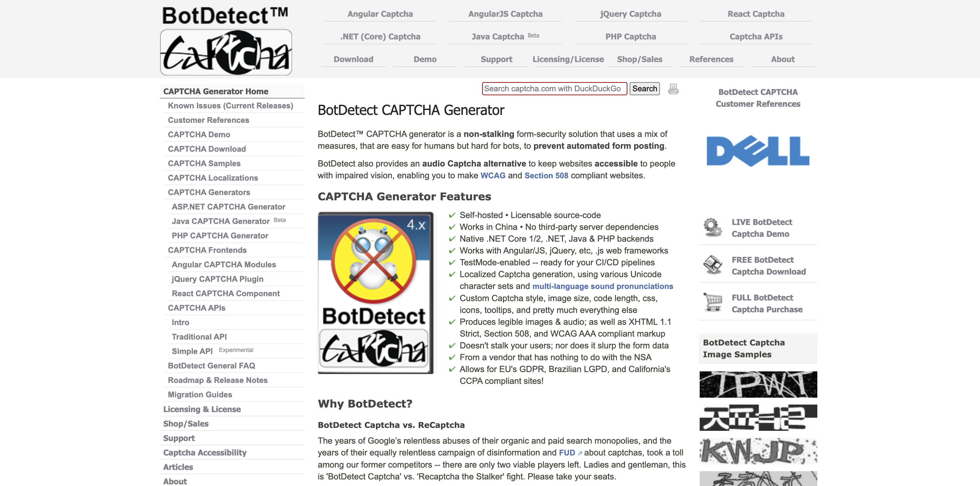This screenshot has height=486, width=980.
Task: Switch to the PHP Captcha section
Action: (630, 36)
